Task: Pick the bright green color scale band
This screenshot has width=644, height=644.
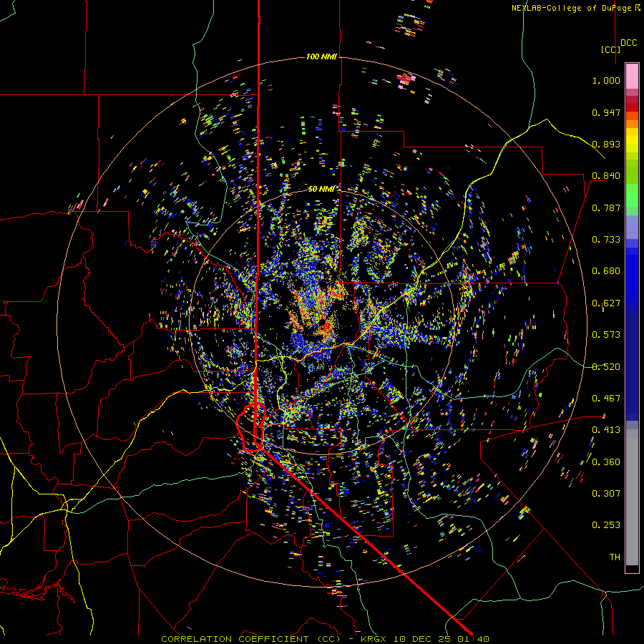Action: (632, 195)
